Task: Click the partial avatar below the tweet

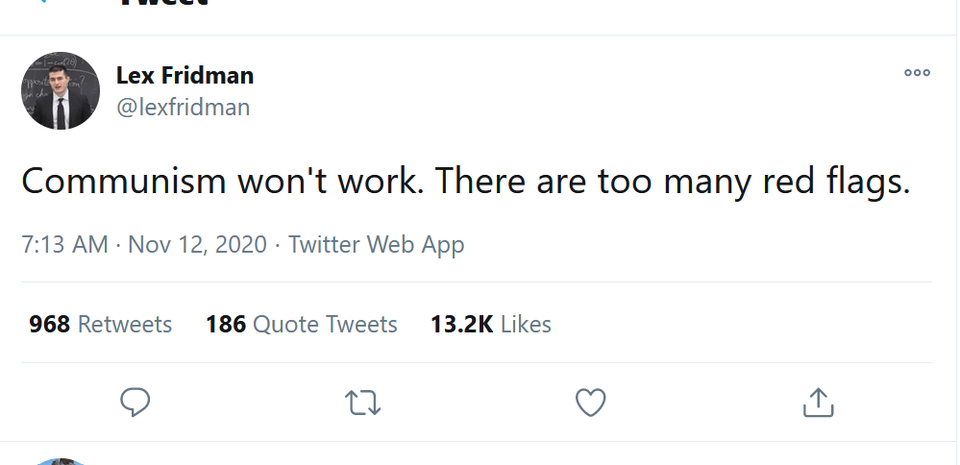Action: [60, 461]
